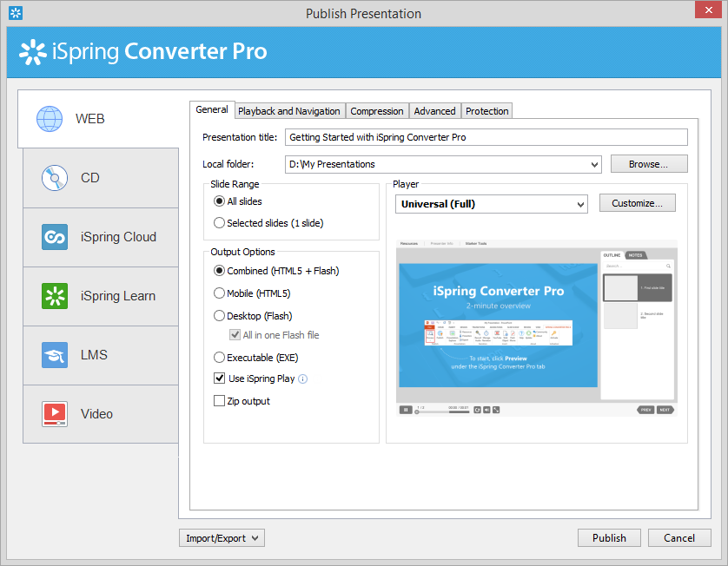Close the Publish Presentation window
728x566 pixels.
[x=709, y=10]
